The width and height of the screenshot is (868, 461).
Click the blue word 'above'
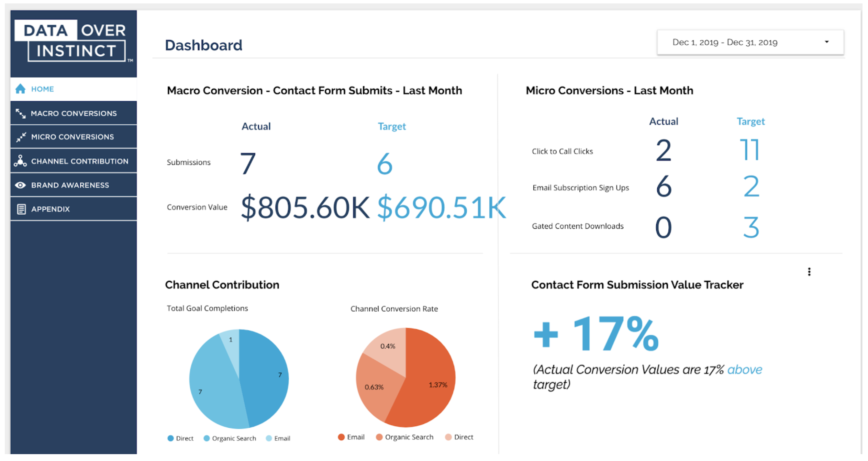coord(745,370)
